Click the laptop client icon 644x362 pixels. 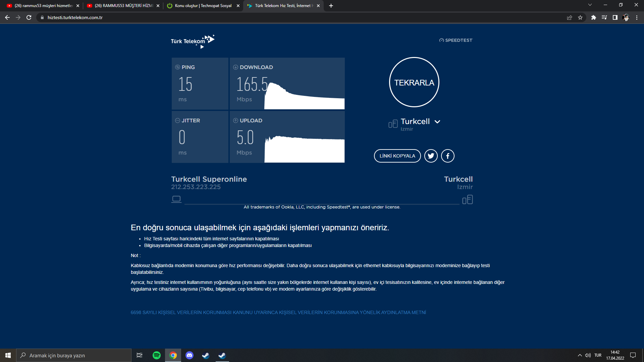pos(176,199)
